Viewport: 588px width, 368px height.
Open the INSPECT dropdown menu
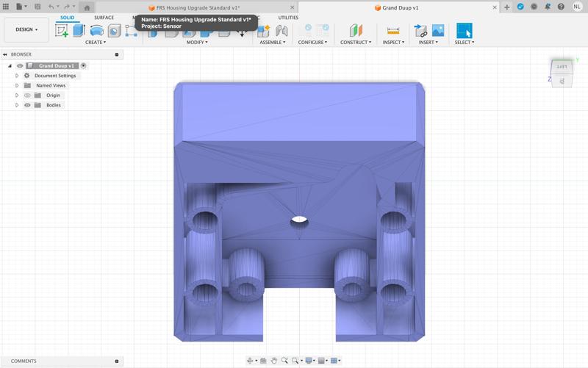click(x=393, y=43)
